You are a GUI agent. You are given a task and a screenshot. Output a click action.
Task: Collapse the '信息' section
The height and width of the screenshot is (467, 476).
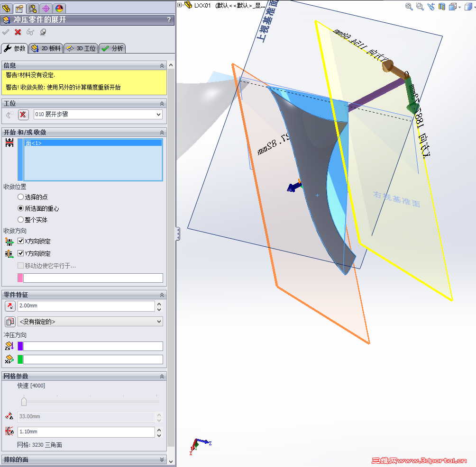(162, 65)
